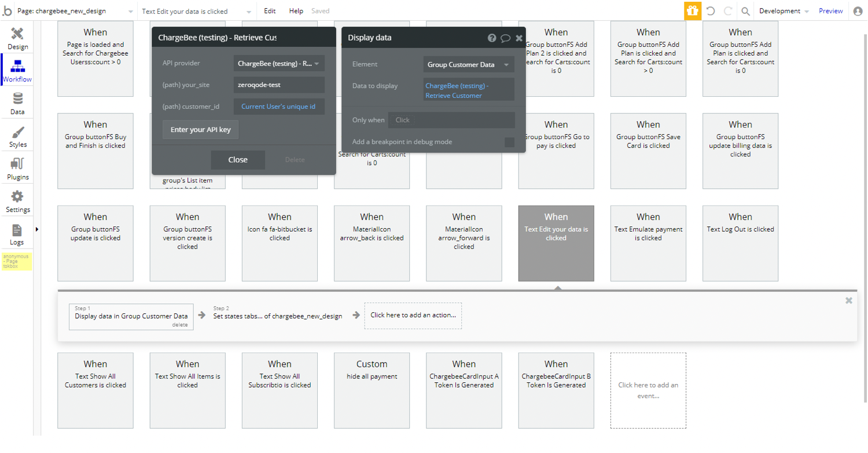Viewport: 868px width, 453px height.
Task: Open the search magnifier tool
Action: 746,11
